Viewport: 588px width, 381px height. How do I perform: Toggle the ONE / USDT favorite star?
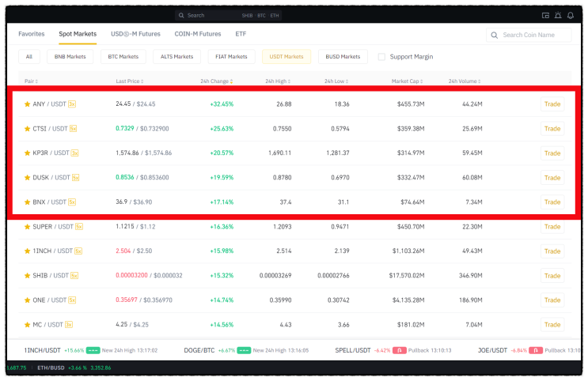point(27,300)
